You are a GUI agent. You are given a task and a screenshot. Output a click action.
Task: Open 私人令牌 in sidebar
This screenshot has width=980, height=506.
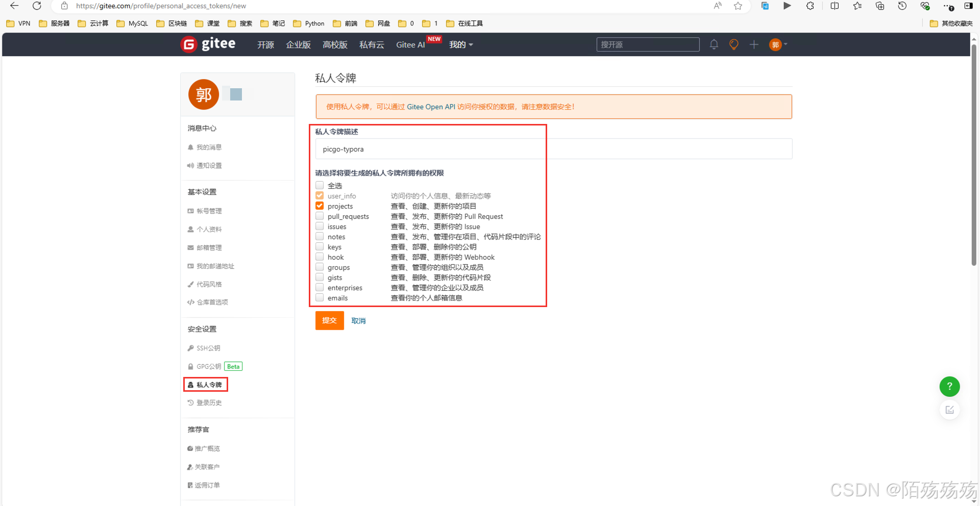[205, 385]
